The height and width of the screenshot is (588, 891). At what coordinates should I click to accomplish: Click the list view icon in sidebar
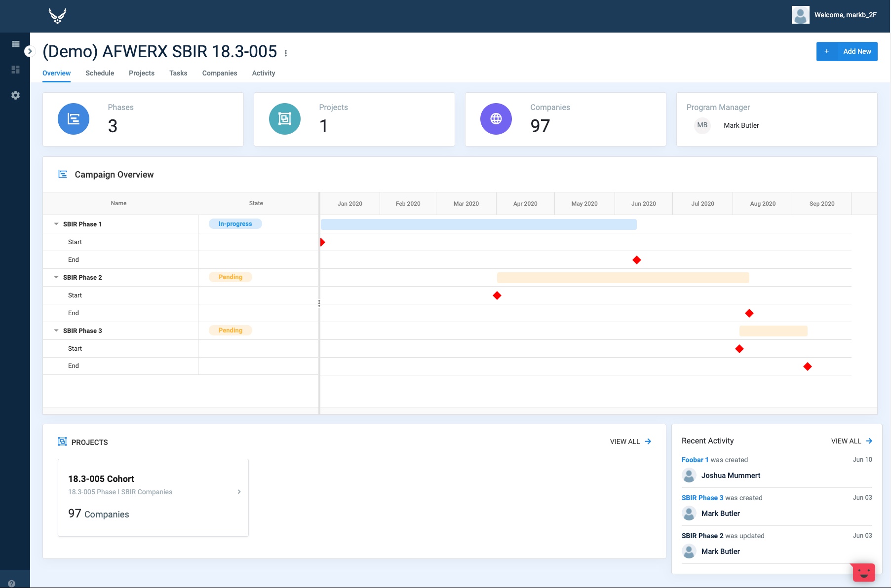tap(15, 44)
